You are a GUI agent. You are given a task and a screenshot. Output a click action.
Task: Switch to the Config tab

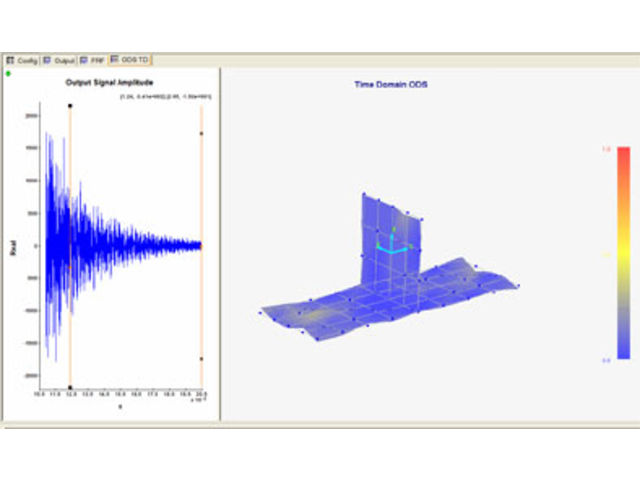pos(24,60)
